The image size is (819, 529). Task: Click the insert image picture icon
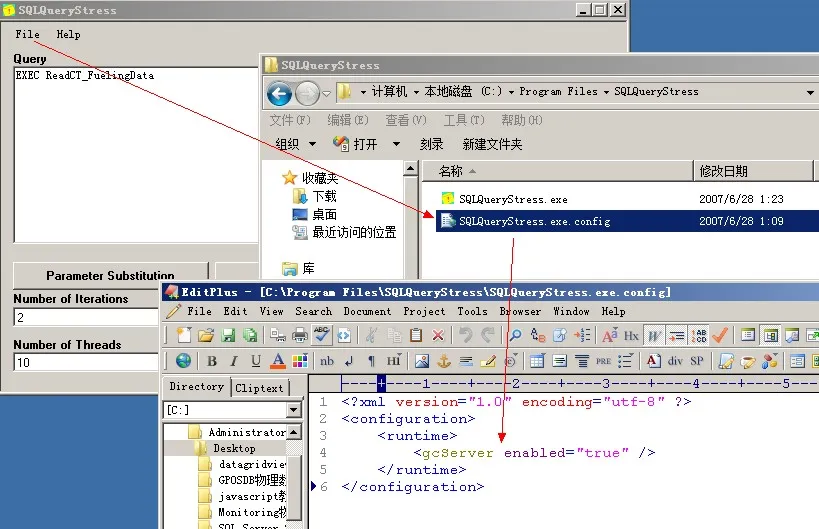tap(422, 360)
